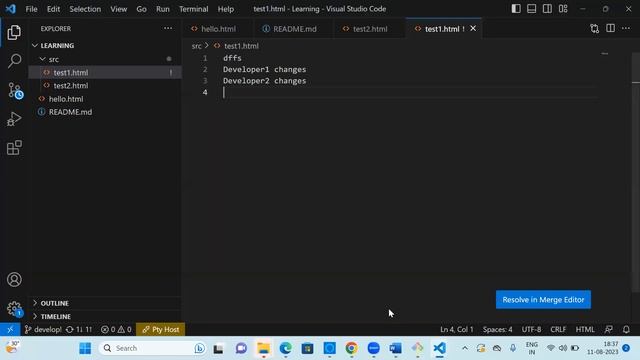Viewport: 640px width, 360px height.
Task: Open Explorer views and more actions menu
Action: click(x=168, y=29)
